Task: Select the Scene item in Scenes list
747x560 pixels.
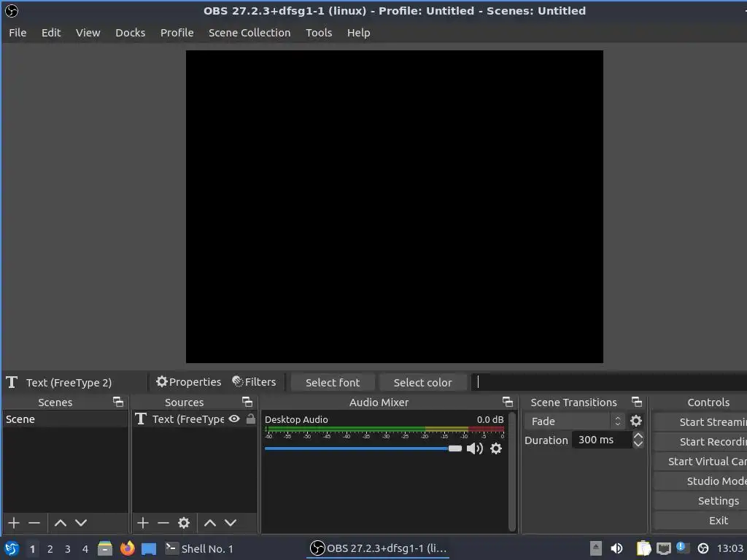Action: click(x=65, y=419)
